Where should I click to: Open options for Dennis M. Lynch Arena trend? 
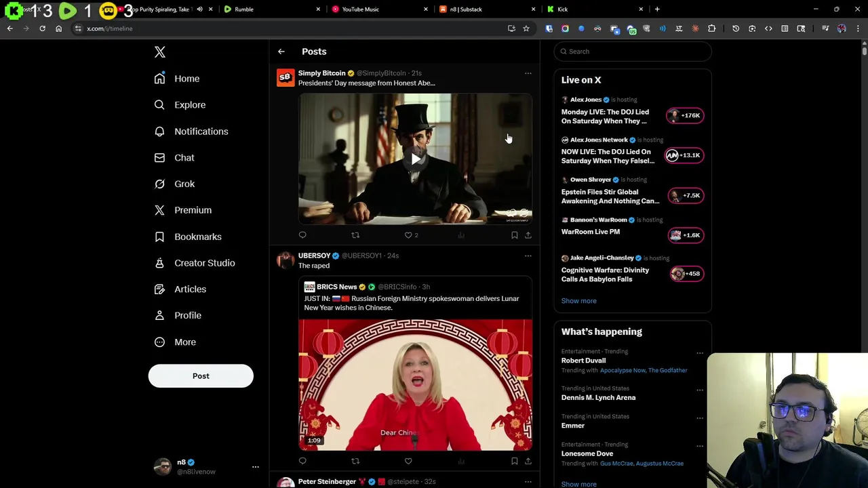(699, 390)
